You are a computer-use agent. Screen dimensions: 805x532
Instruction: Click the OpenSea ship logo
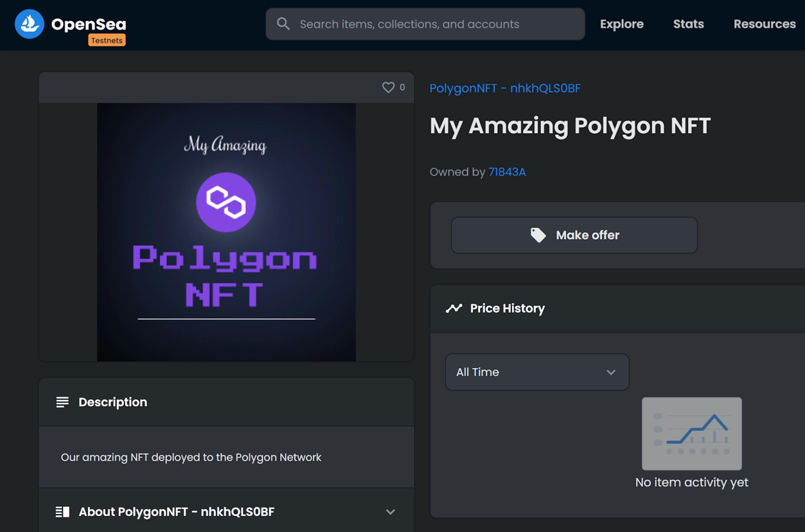tap(30, 24)
